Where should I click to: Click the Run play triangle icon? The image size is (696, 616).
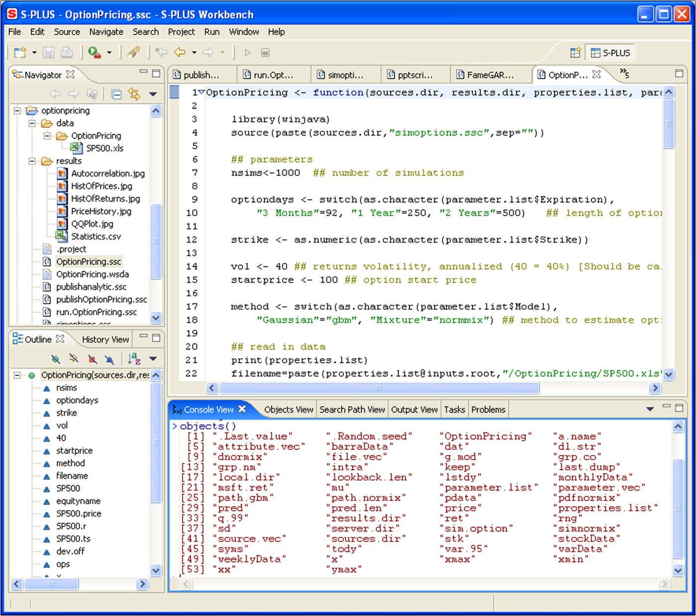click(x=247, y=52)
